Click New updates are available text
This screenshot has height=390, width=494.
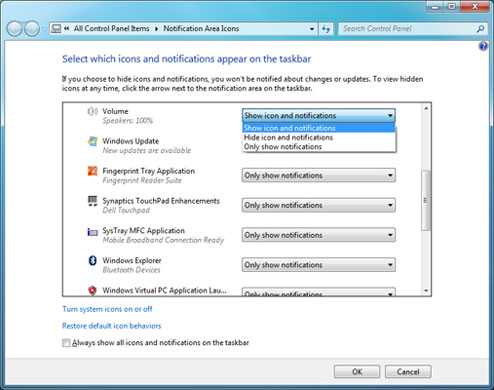[x=147, y=150]
